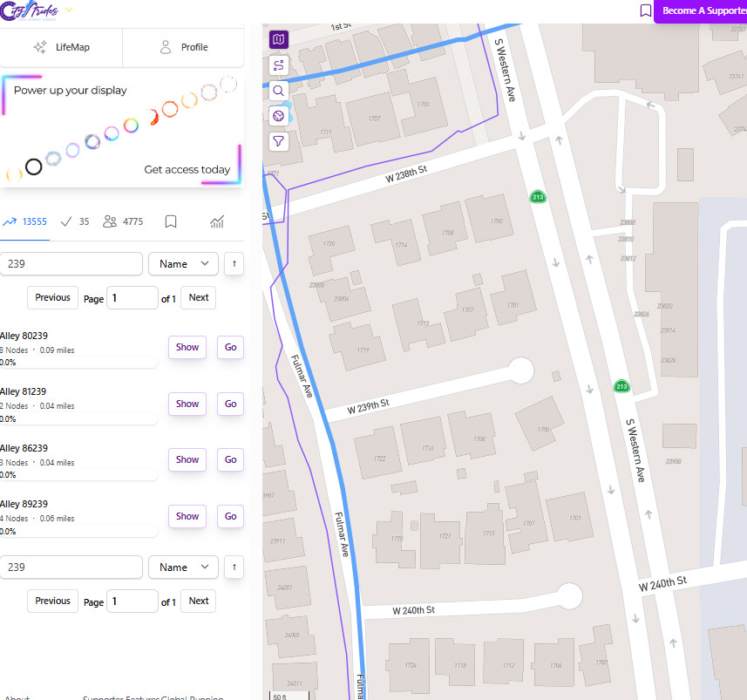This screenshot has width=747, height=700.
Task: Open the map filter funnel icon
Action: point(279,141)
